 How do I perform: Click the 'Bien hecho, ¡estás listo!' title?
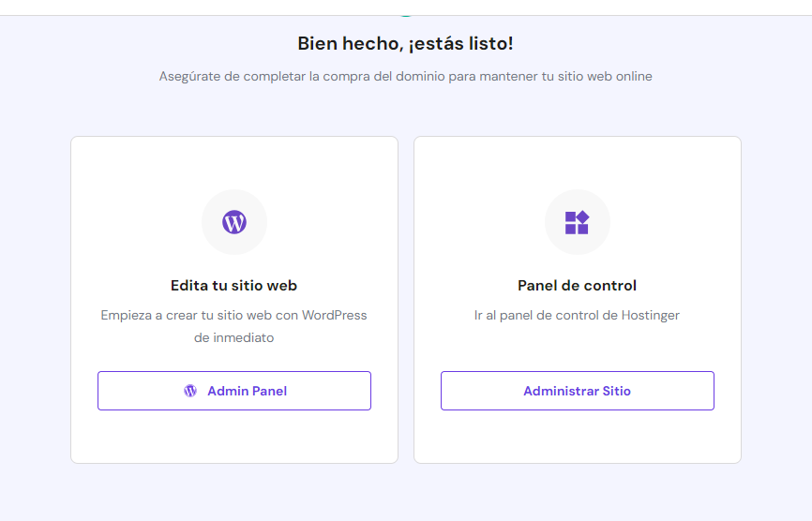pyautogui.click(x=405, y=43)
